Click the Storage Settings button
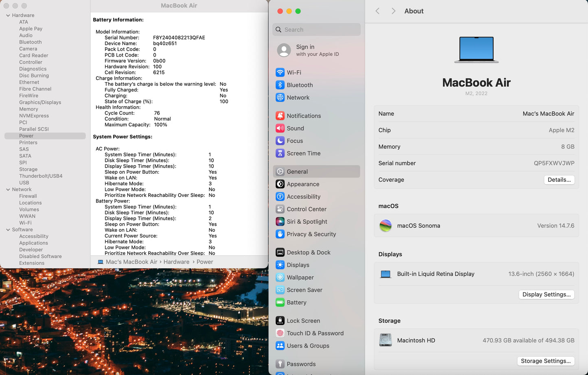 pos(545,361)
